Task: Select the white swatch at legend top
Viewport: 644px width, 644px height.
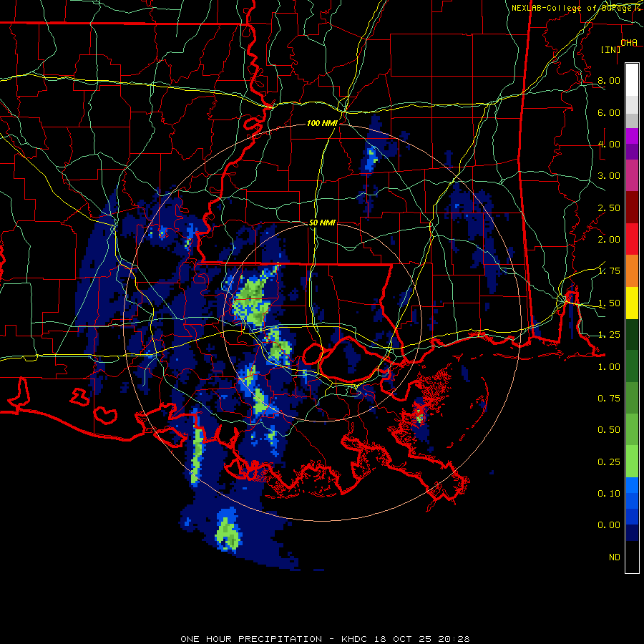Action: (632, 79)
